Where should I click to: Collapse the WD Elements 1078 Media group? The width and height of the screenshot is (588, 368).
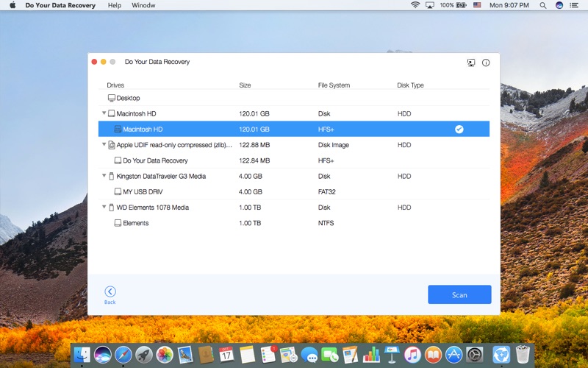point(104,207)
